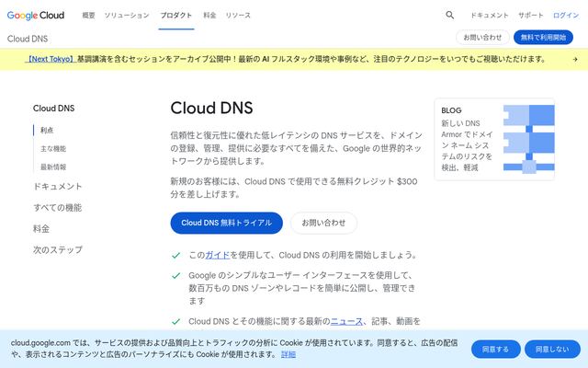Open the ニュース link

coord(346,321)
